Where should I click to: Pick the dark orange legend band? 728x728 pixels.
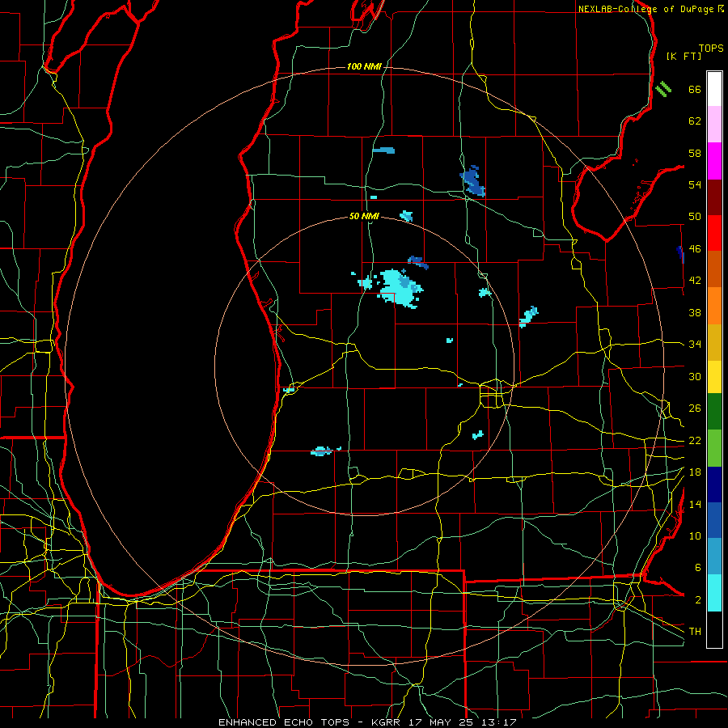click(x=714, y=269)
